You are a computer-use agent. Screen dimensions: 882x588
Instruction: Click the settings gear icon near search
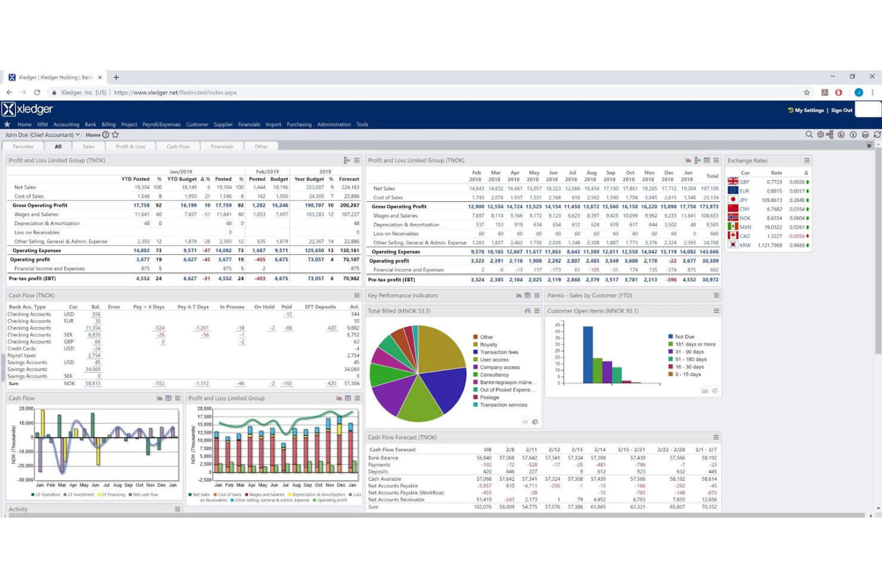(x=821, y=135)
